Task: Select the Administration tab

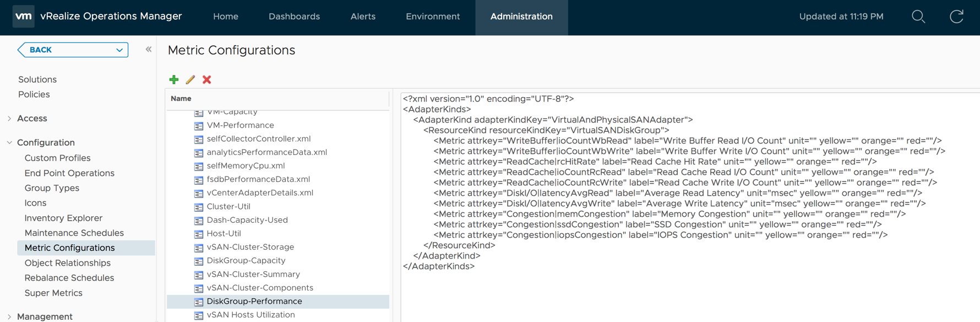Action: tap(521, 17)
